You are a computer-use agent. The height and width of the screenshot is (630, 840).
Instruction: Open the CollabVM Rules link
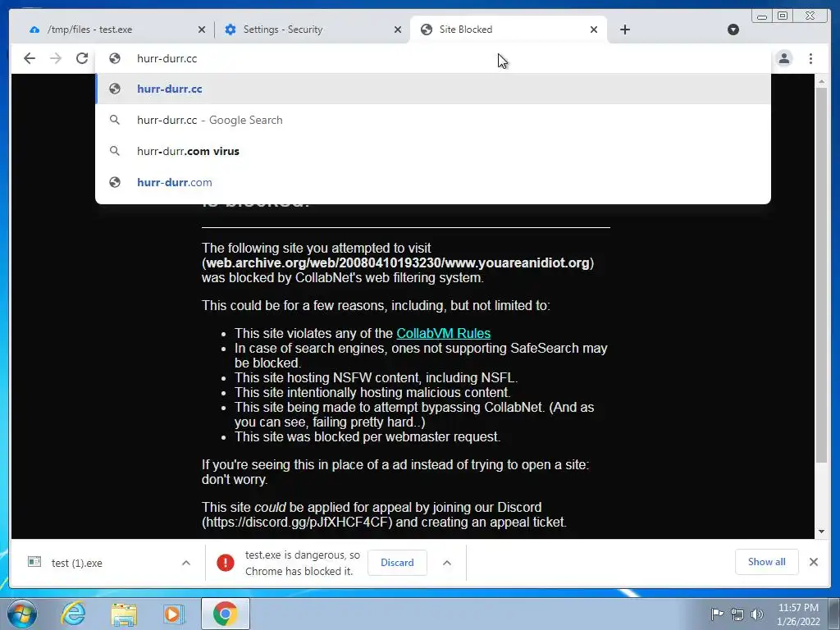444,333
